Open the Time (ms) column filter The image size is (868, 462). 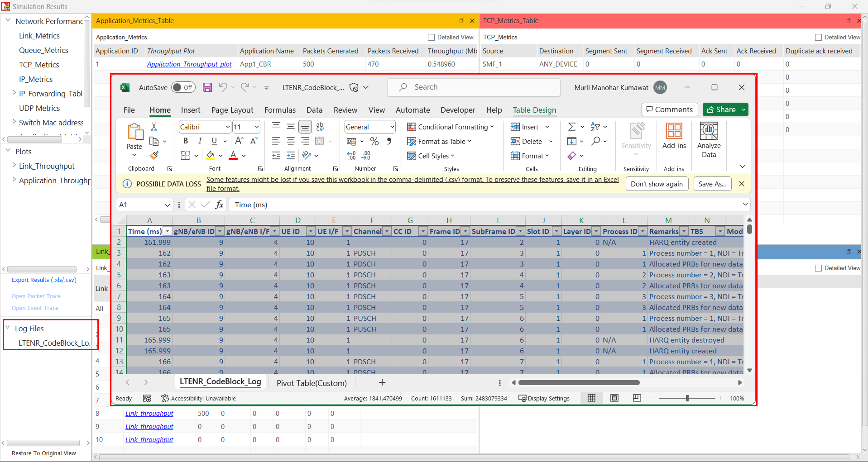click(167, 231)
